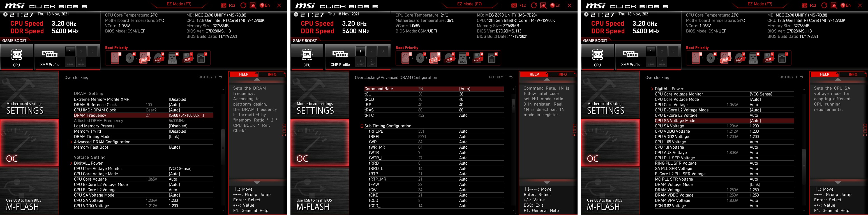Enable XMP profile 3 in the left panel
868x215 pixels.
[92, 52]
